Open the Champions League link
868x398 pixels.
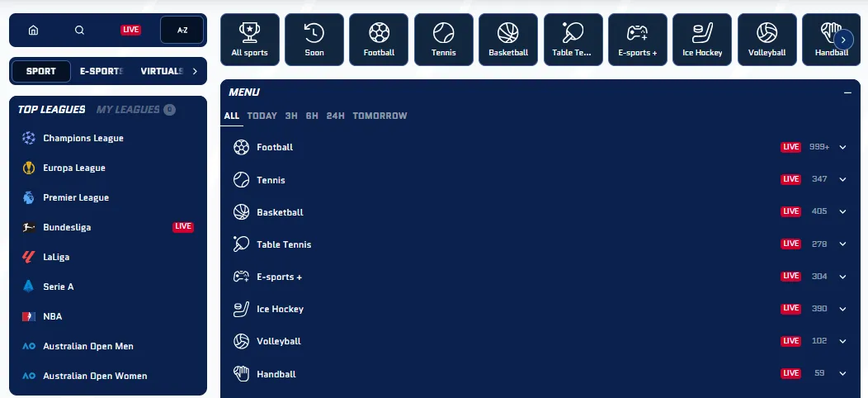[x=83, y=139]
